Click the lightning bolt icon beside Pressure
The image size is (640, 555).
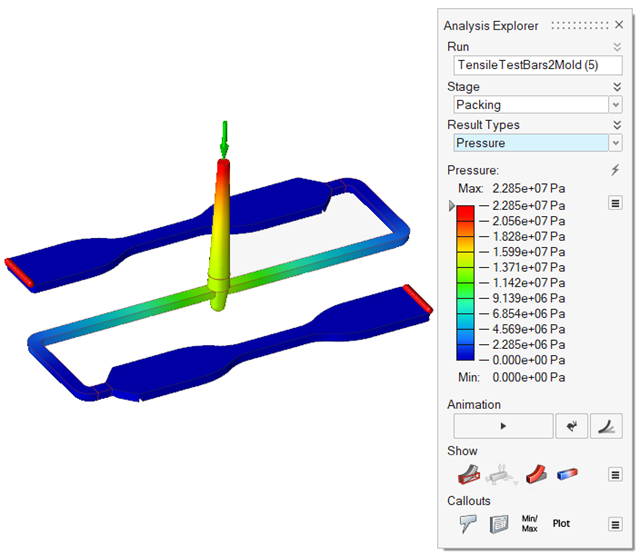click(x=616, y=171)
